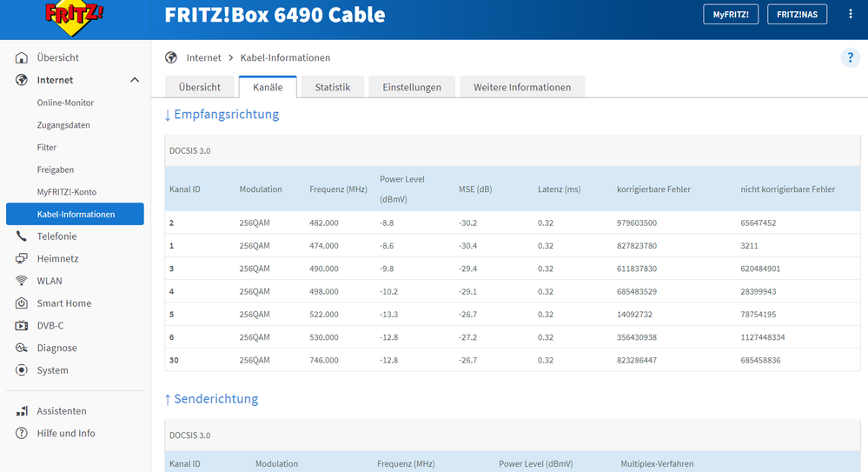Click power level value -9.8

[x=387, y=269]
